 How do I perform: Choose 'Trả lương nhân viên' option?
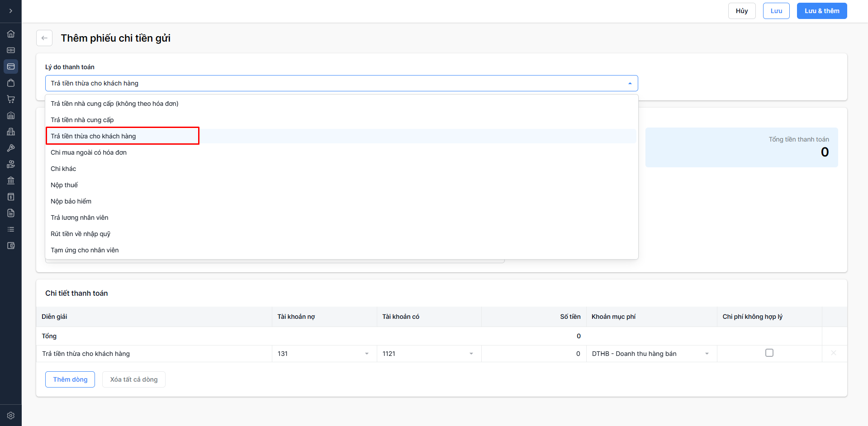(x=80, y=218)
